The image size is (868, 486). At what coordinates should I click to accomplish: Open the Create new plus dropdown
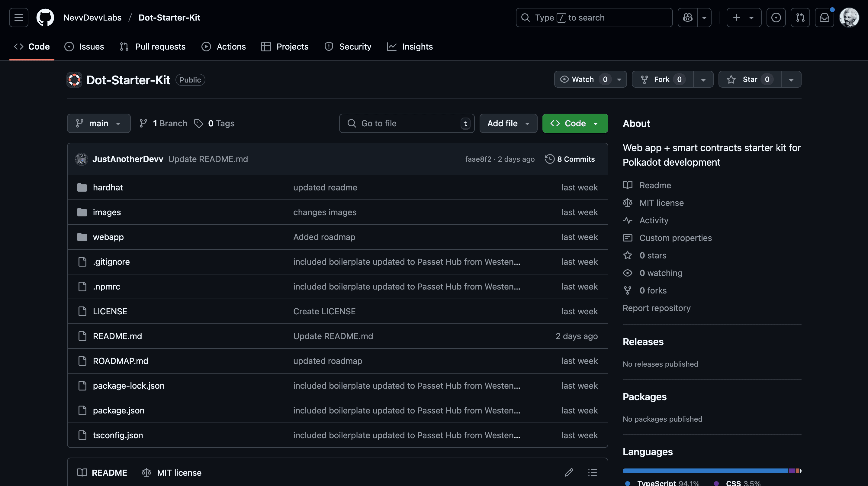744,18
